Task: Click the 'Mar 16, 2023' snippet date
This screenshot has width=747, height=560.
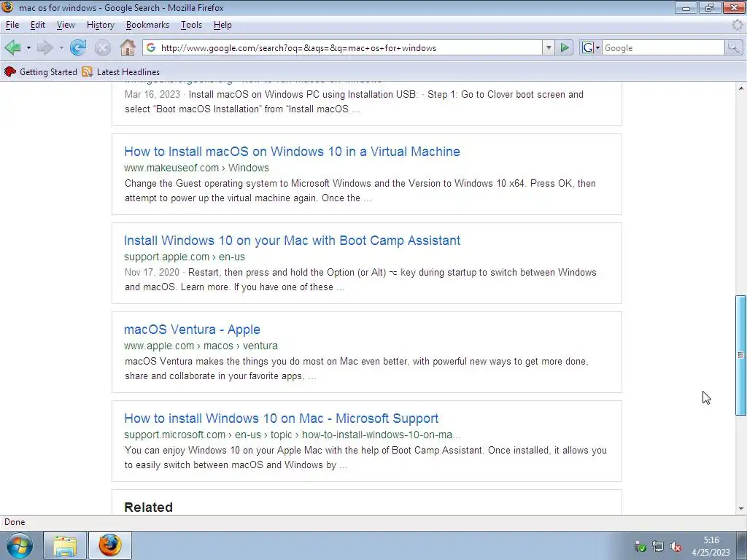Action: point(152,94)
